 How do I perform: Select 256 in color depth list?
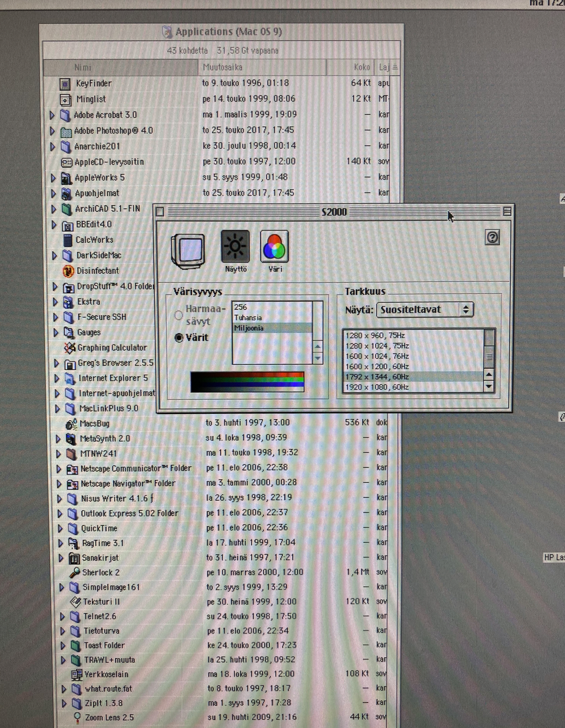[272, 307]
